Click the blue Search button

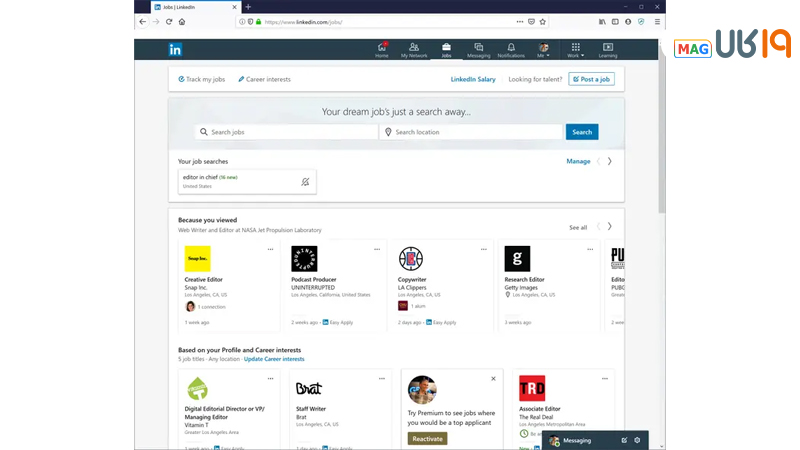pos(582,132)
